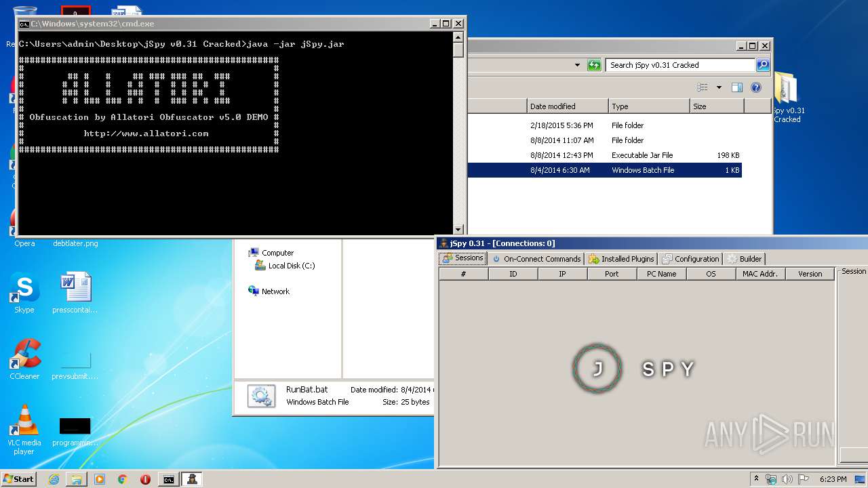Click RunBat.bat file icon in details pane

pyautogui.click(x=261, y=396)
